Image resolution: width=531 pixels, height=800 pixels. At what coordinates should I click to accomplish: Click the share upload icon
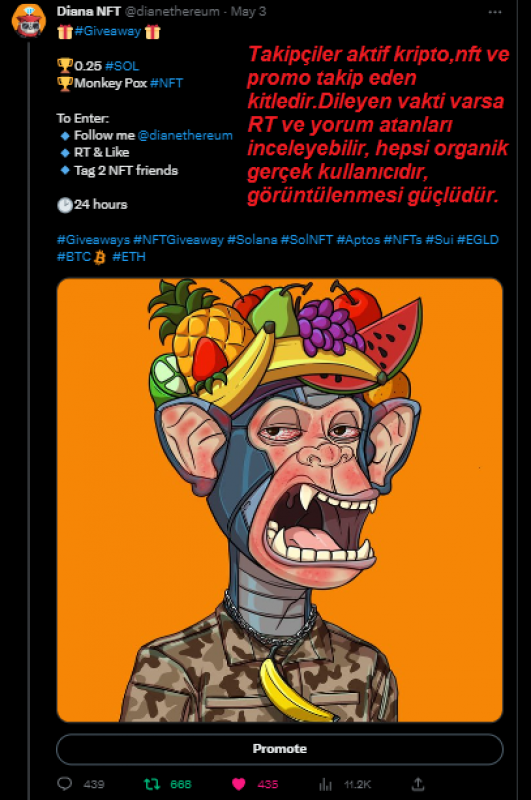[418, 783]
